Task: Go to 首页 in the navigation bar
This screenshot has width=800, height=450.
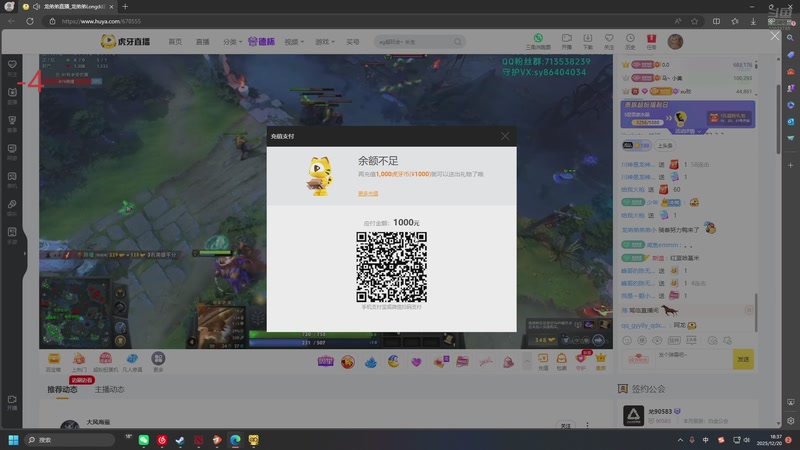Action: (175, 42)
